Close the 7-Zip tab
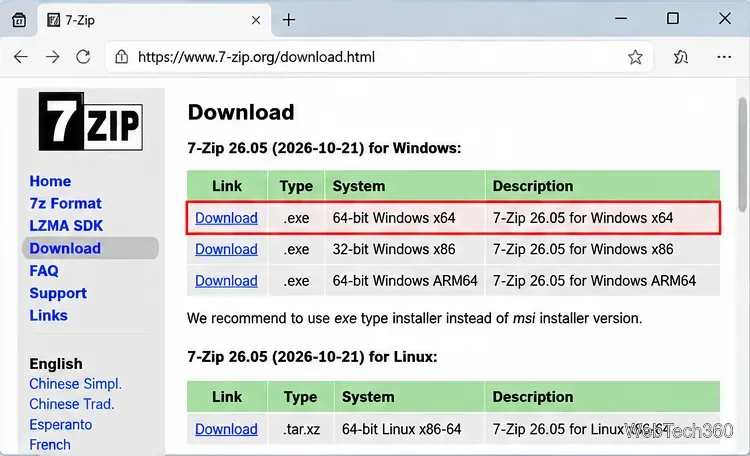This screenshot has width=750, height=456. tap(256, 20)
